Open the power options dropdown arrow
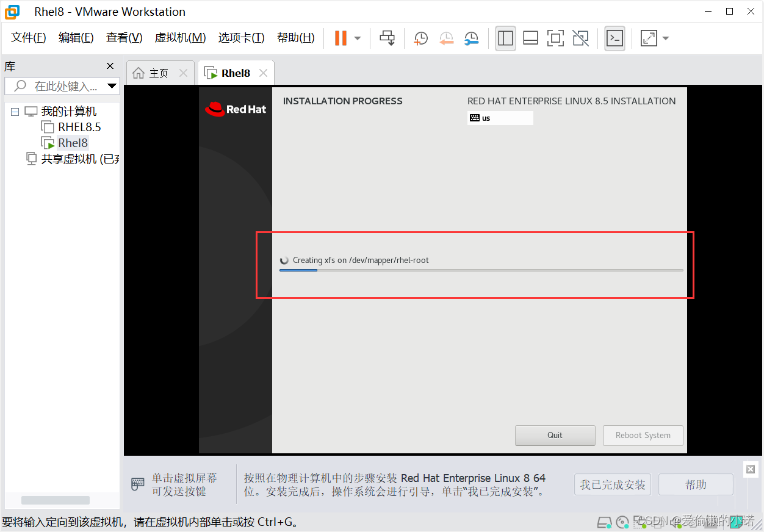 [x=358, y=38]
